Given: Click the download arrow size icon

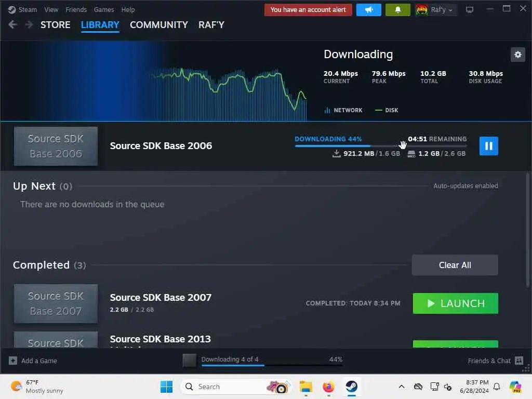Looking at the screenshot, I should [336, 154].
